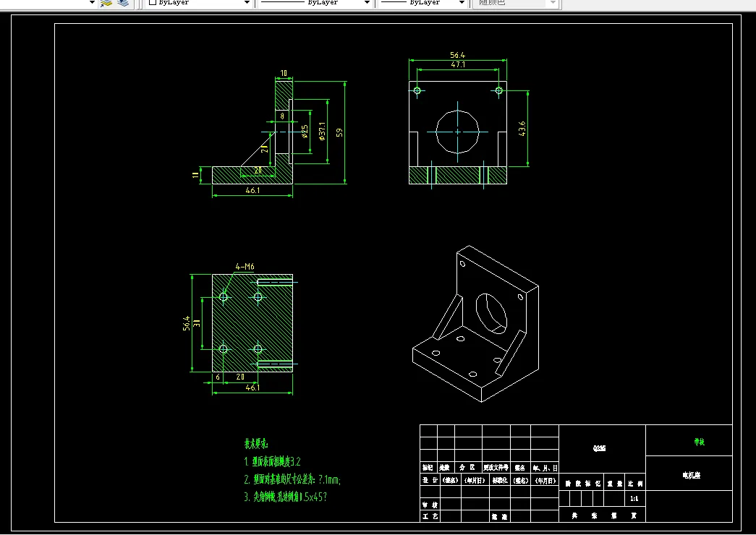The image size is (756, 535).
Task: Select the 处数 title block cell
Action: (446, 468)
